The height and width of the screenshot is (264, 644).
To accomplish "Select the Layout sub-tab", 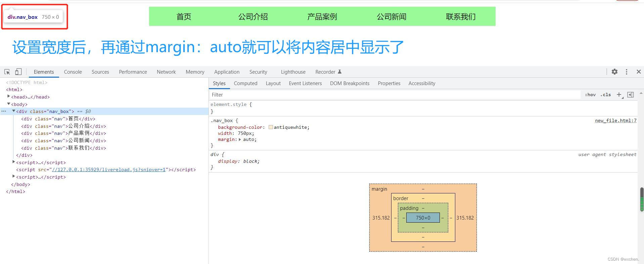I will click(273, 83).
